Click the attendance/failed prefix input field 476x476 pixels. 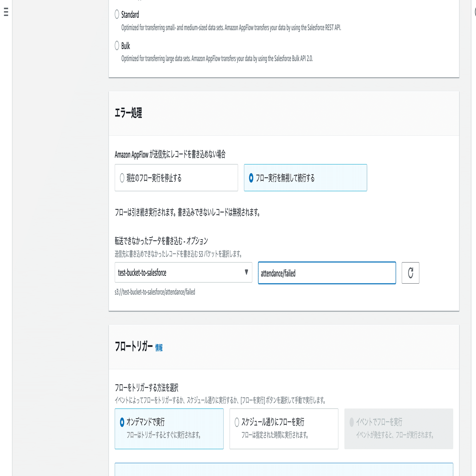pos(326,273)
